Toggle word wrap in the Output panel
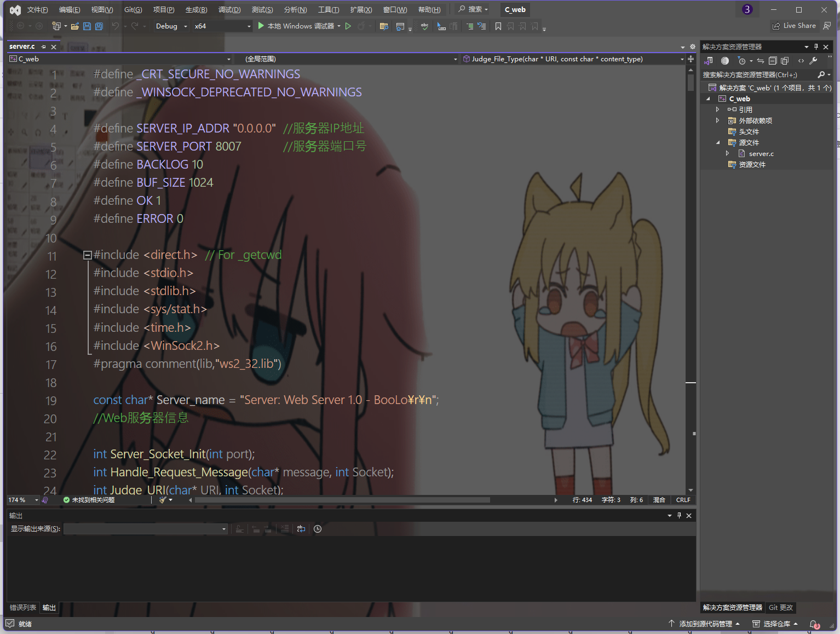The width and height of the screenshot is (840, 634). click(x=301, y=529)
